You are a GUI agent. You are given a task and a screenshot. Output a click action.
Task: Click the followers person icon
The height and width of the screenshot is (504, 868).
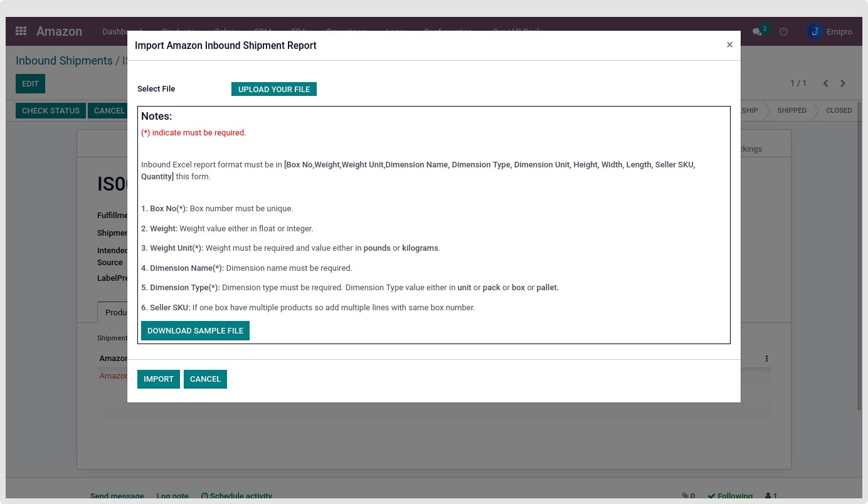(x=768, y=496)
